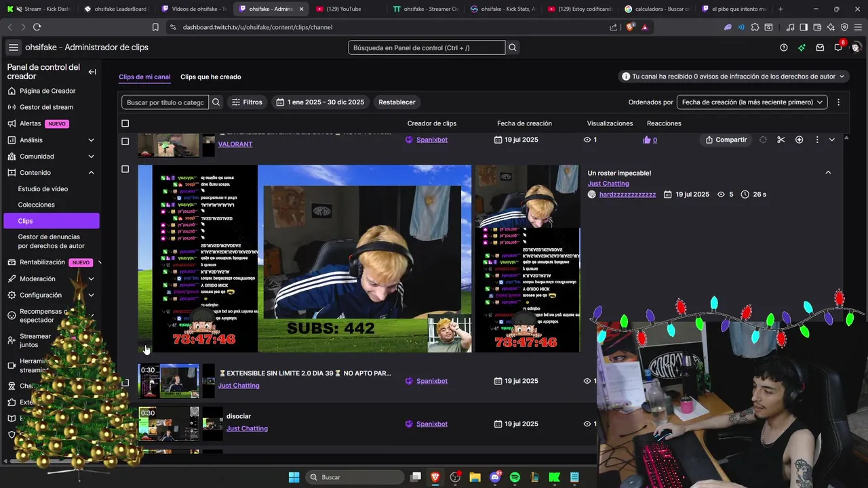The width and height of the screenshot is (868, 488).
Task: Toggle the browser sidebar panel icon
Action: pos(804,27)
